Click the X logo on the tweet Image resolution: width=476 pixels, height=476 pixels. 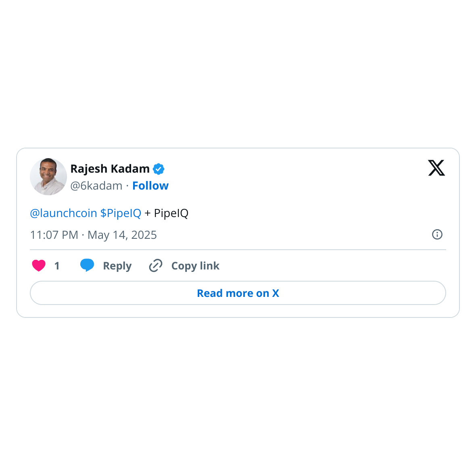tap(436, 168)
